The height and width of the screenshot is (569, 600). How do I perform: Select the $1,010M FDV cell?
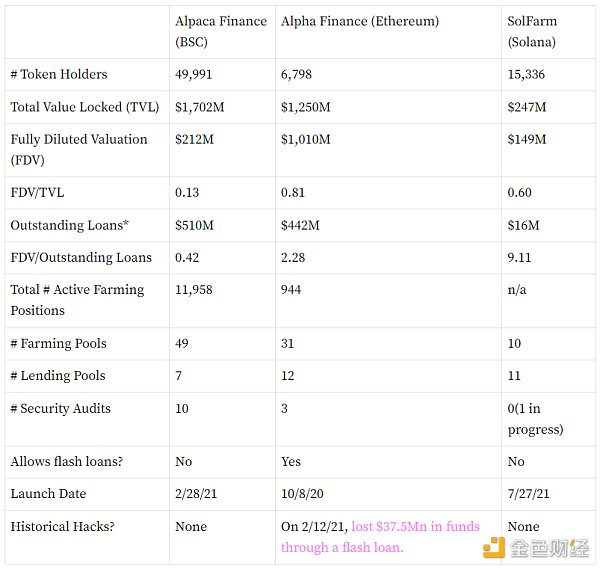(x=305, y=139)
